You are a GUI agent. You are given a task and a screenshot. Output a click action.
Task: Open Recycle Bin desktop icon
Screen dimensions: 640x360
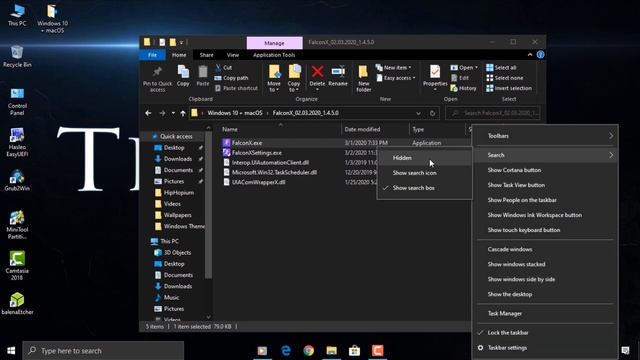(x=17, y=56)
